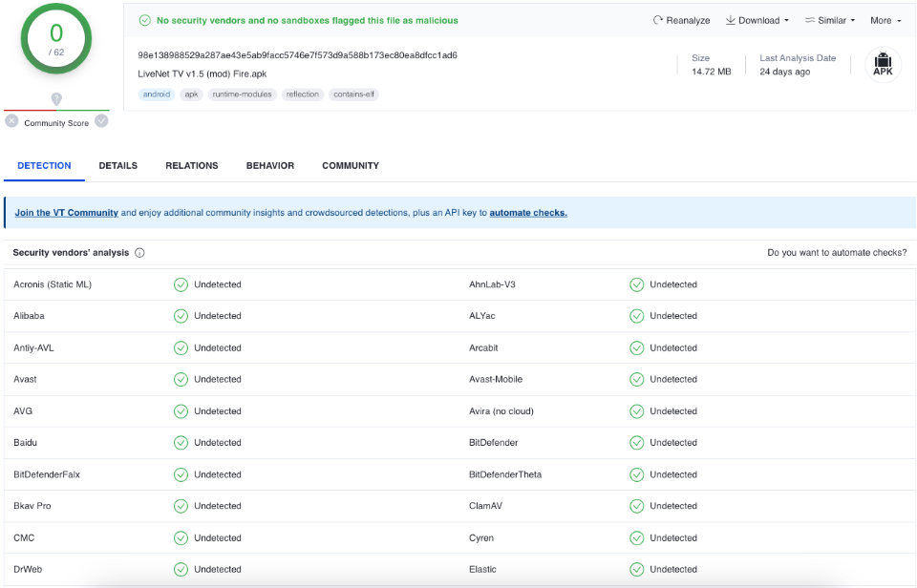Click the Security vendors' analysis heading

tap(71, 253)
